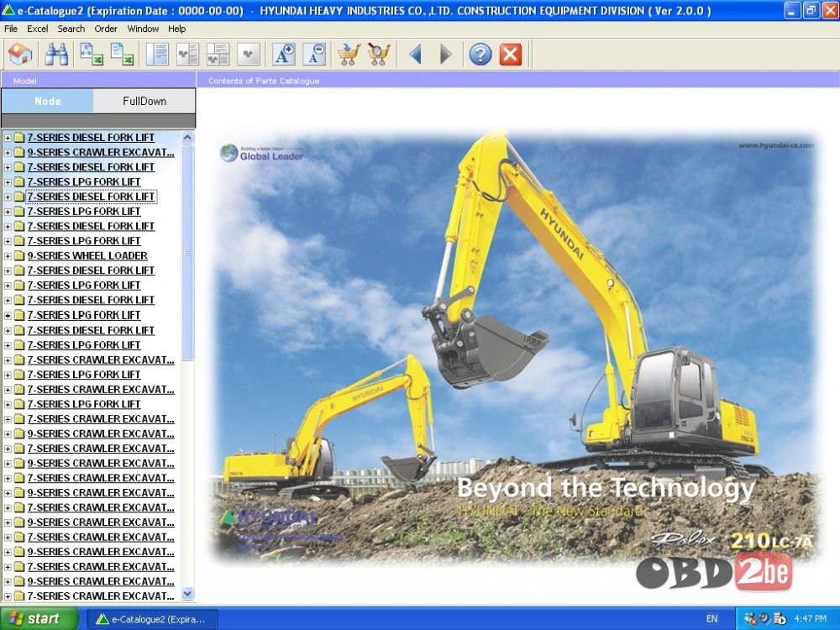The height and width of the screenshot is (630, 840).
Task: Open the File menu
Action: pos(11,29)
